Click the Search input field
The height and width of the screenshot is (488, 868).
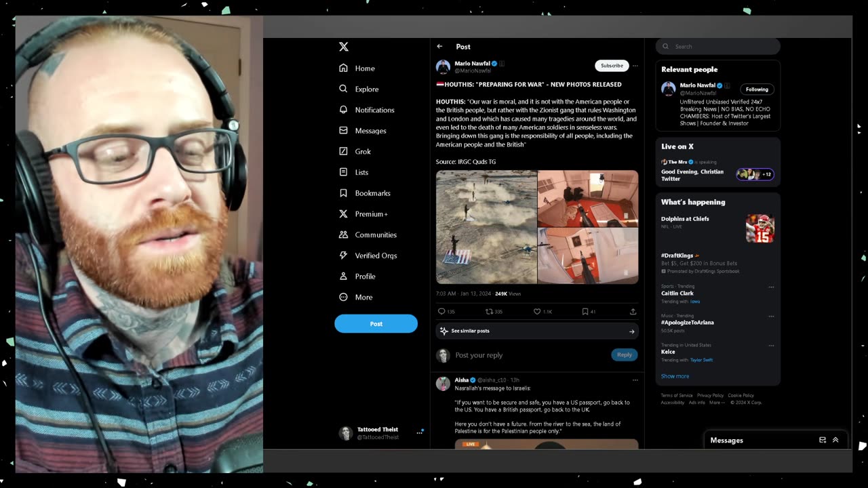(x=718, y=46)
